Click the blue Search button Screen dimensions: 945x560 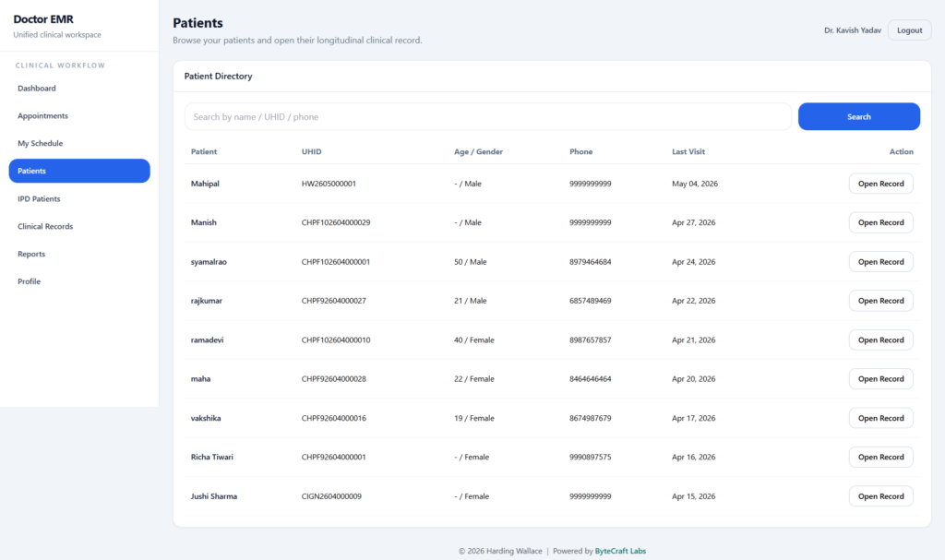tap(859, 116)
